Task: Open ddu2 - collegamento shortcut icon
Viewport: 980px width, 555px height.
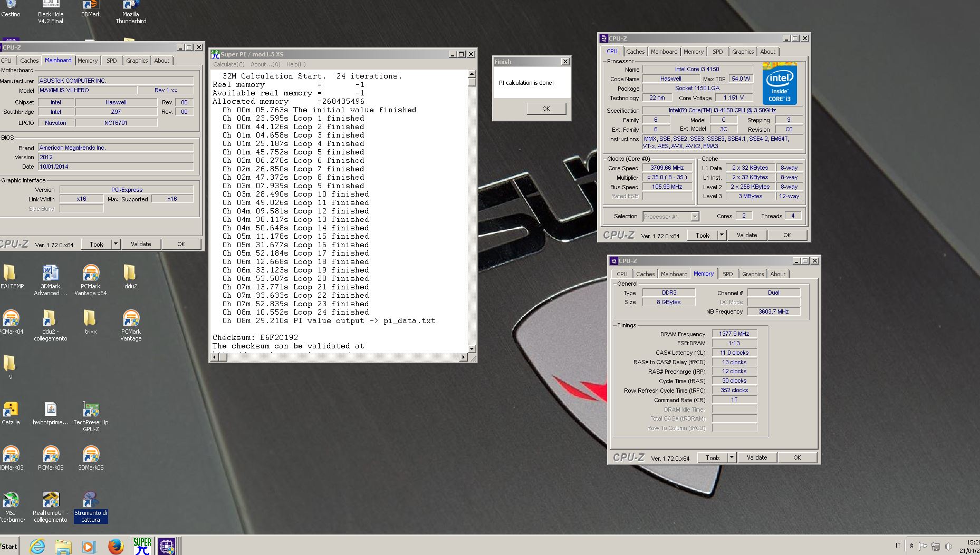Action: click(50, 325)
